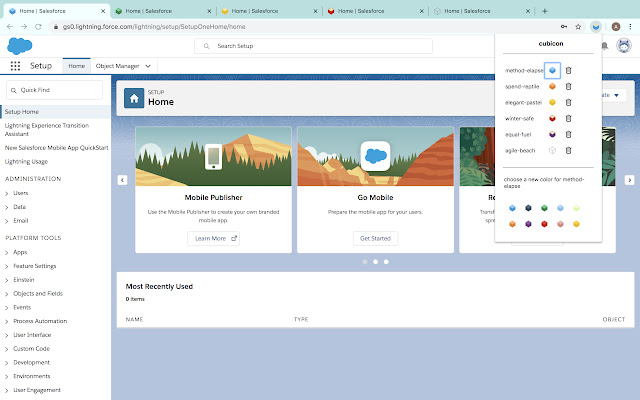
Task: Switch to the fifth browser tab with white icon
Action: (x=482, y=11)
